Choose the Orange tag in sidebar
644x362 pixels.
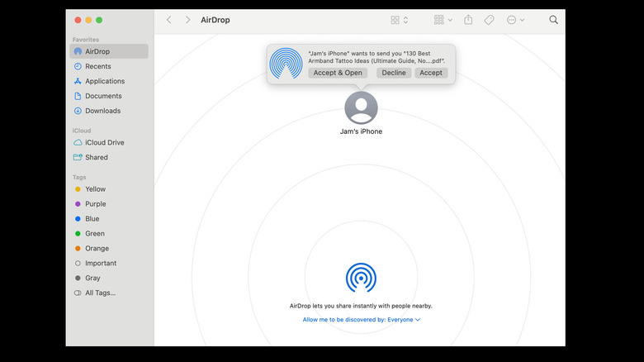[97, 249]
